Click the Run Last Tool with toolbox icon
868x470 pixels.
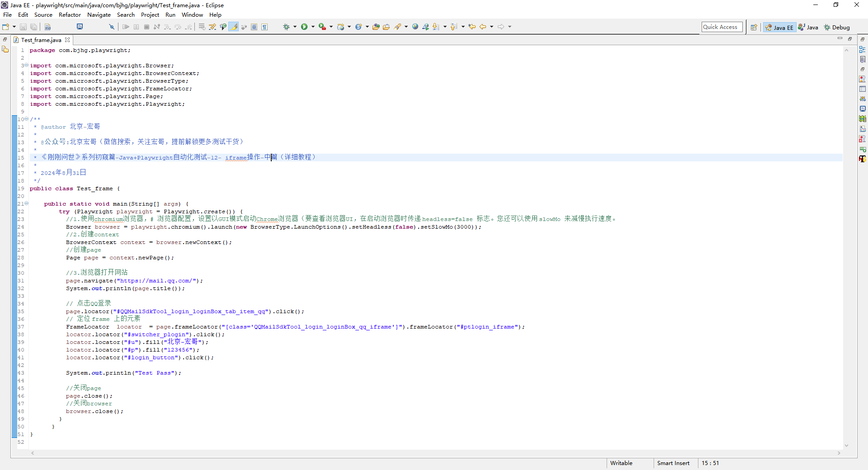pos(322,27)
